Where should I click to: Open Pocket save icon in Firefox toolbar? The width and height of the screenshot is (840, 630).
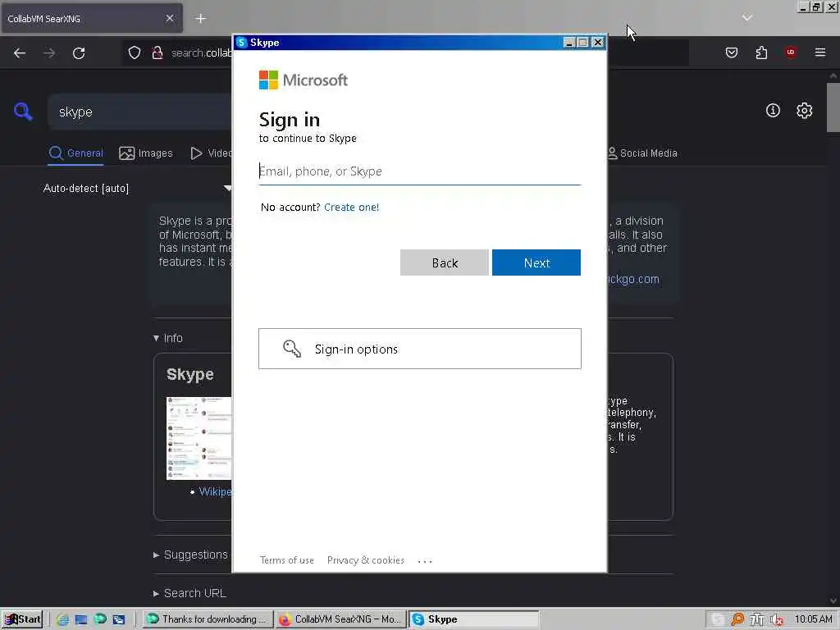pyautogui.click(x=732, y=52)
